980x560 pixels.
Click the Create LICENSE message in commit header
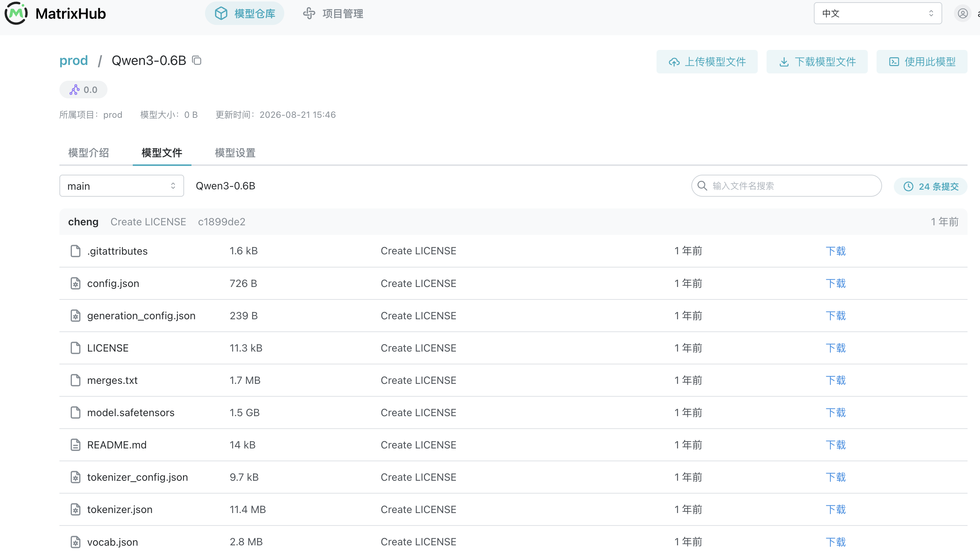(x=148, y=222)
